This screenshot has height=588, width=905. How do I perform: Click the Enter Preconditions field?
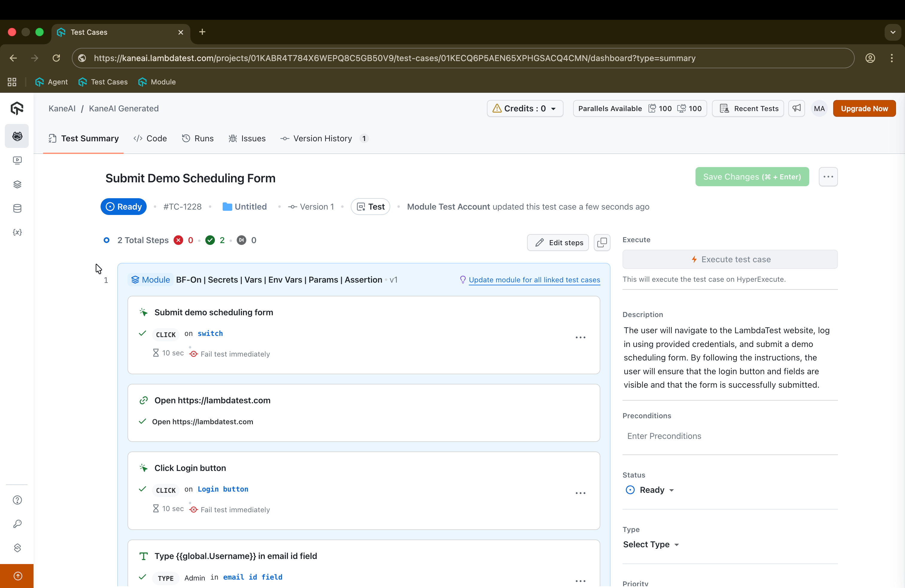tap(729, 436)
